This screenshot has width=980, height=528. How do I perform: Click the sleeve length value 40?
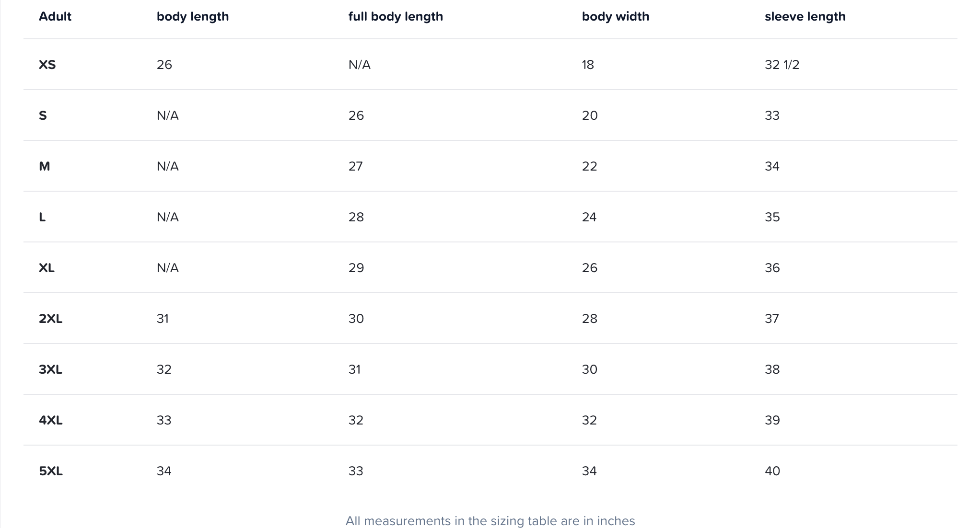click(x=772, y=471)
